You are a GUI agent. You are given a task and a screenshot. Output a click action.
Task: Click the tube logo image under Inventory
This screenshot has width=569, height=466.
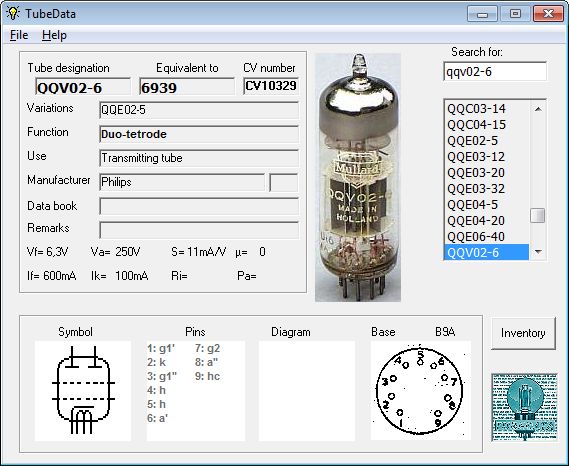click(524, 407)
